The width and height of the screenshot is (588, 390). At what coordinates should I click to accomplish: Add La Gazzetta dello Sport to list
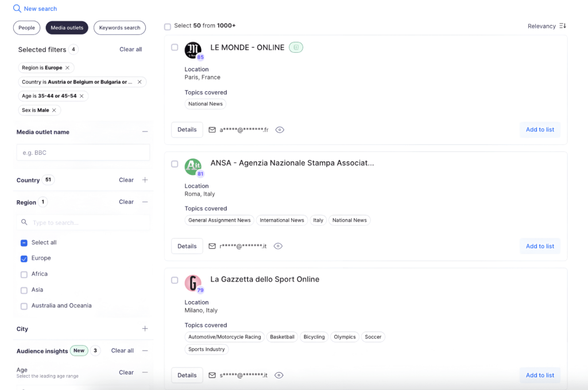point(540,375)
